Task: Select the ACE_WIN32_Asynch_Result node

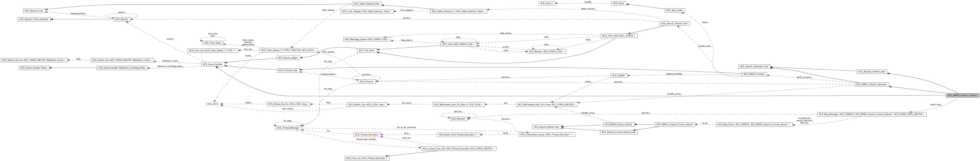Action: [x=619, y=125]
